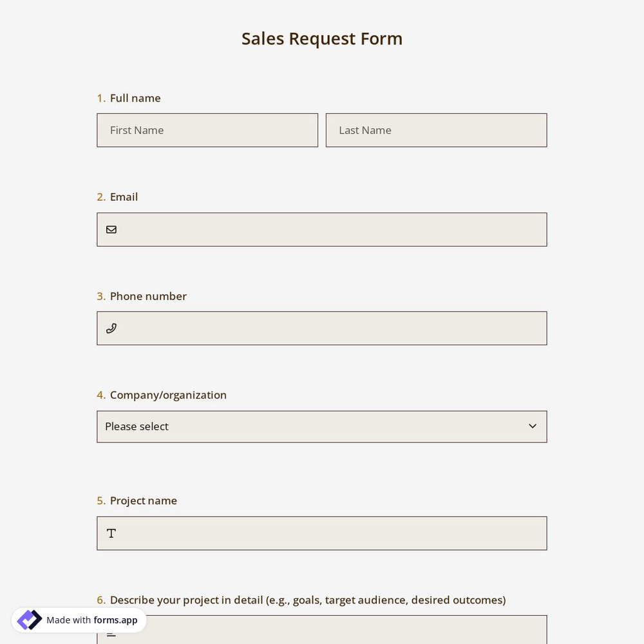The width and height of the screenshot is (644, 644).
Task: Select the Phone number question label
Action: (x=148, y=296)
